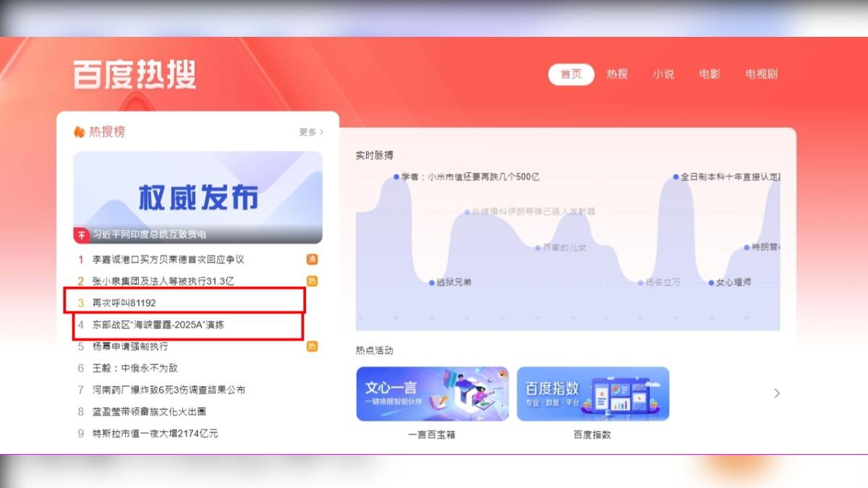Screen dimensions: 868x488
Task: Click chart point 学者：小米市值还要再跌几个500亿
Action: 396,176
